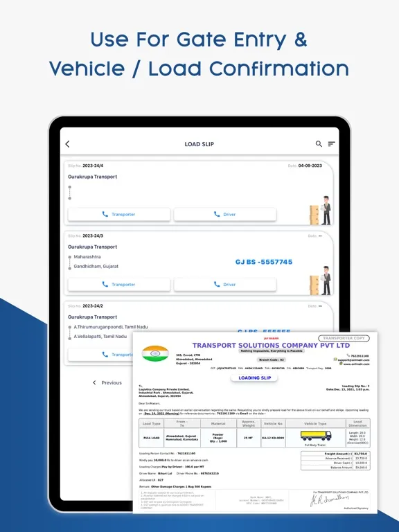Image resolution: width=399 pixels, height=532 pixels.
Task: Click the delivery man illustration on slip 2023-24/3
Action: pyautogui.click(x=321, y=281)
